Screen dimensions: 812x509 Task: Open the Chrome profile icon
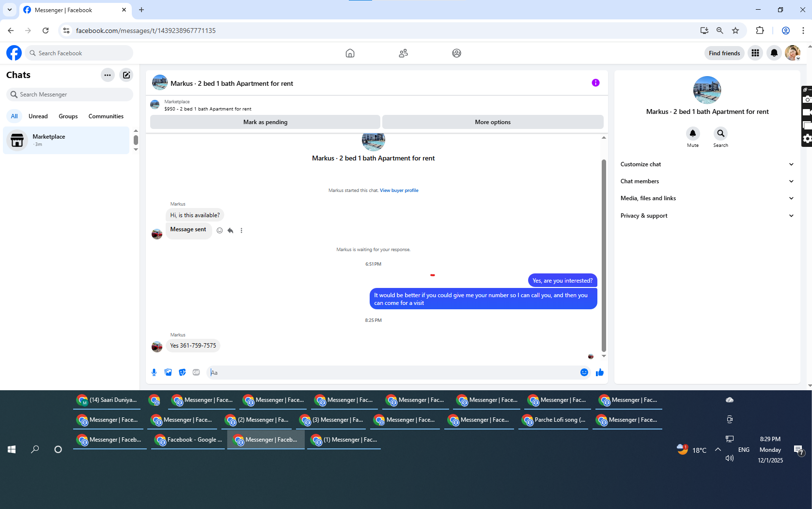click(786, 31)
